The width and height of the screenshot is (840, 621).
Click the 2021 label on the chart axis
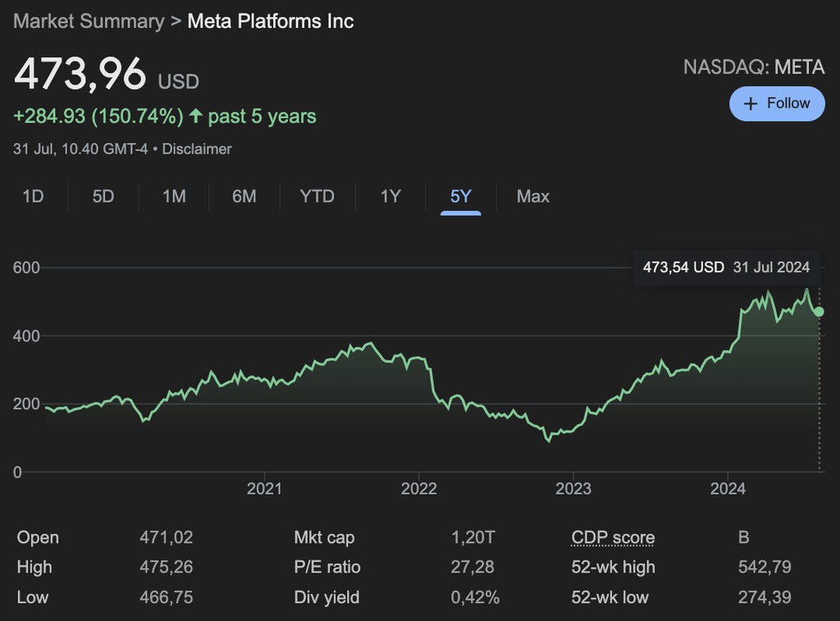click(264, 489)
